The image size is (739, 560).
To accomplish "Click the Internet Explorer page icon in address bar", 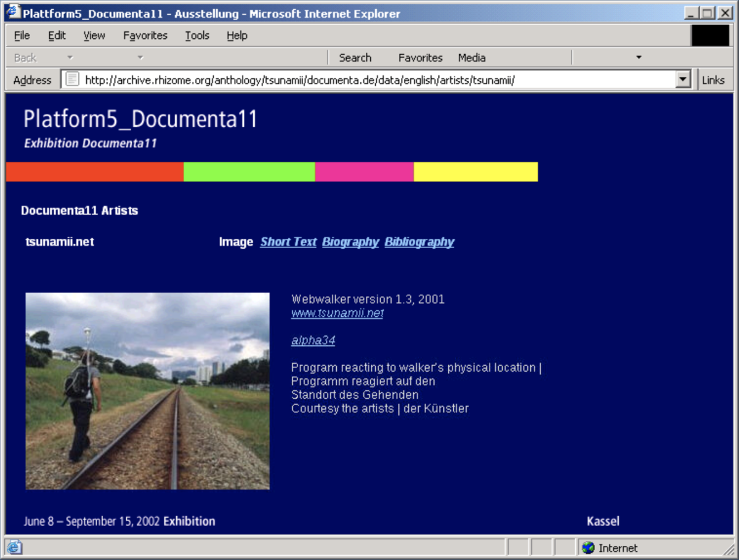I will (x=72, y=79).
